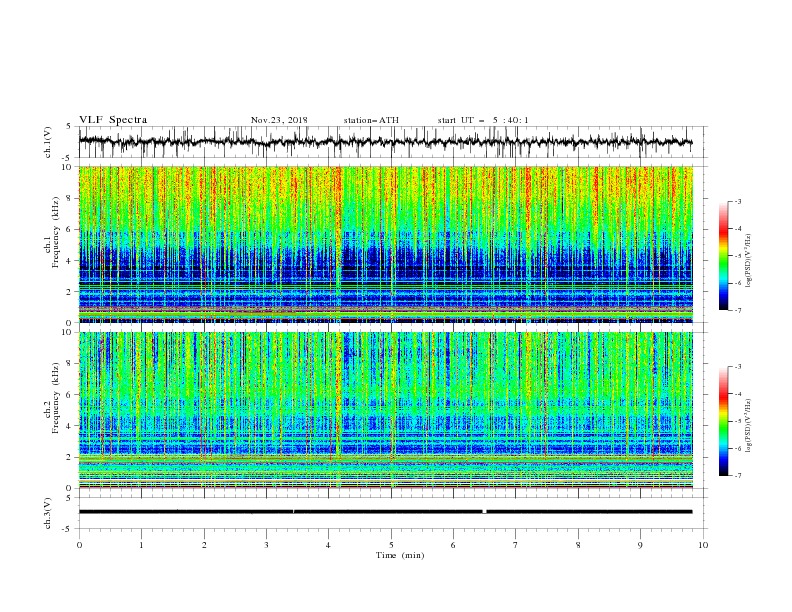Click time axis tick label "9"

point(640,545)
